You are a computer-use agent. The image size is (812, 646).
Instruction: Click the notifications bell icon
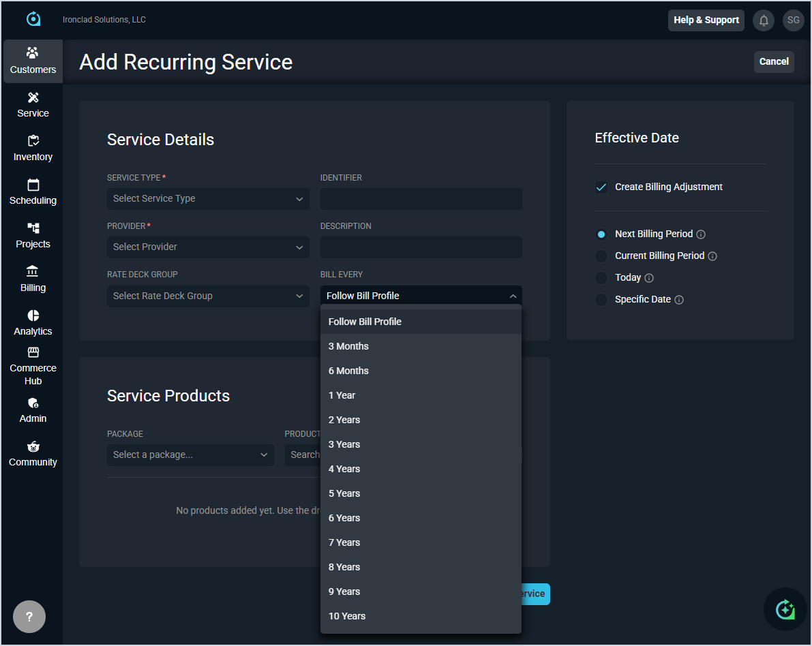[x=764, y=20]
